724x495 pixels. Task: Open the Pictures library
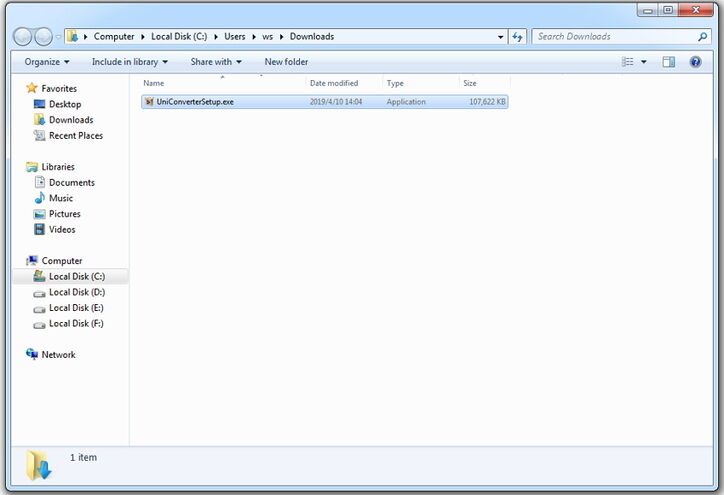point(65,214)
